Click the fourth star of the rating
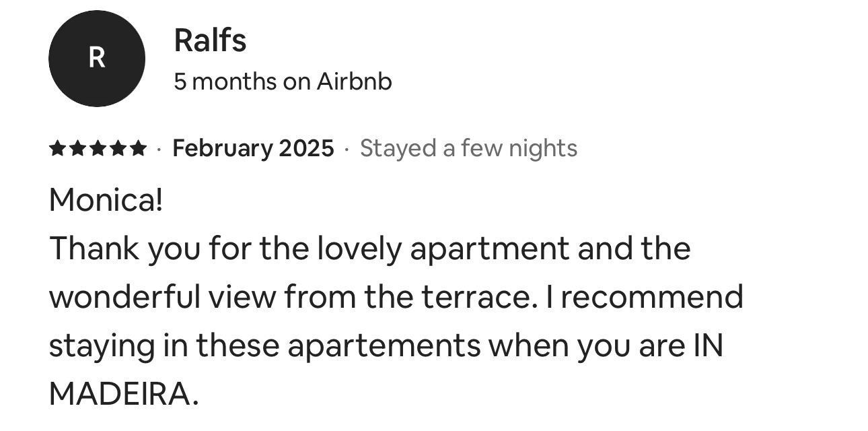868x431 pixels. click(x=118, y=148)
